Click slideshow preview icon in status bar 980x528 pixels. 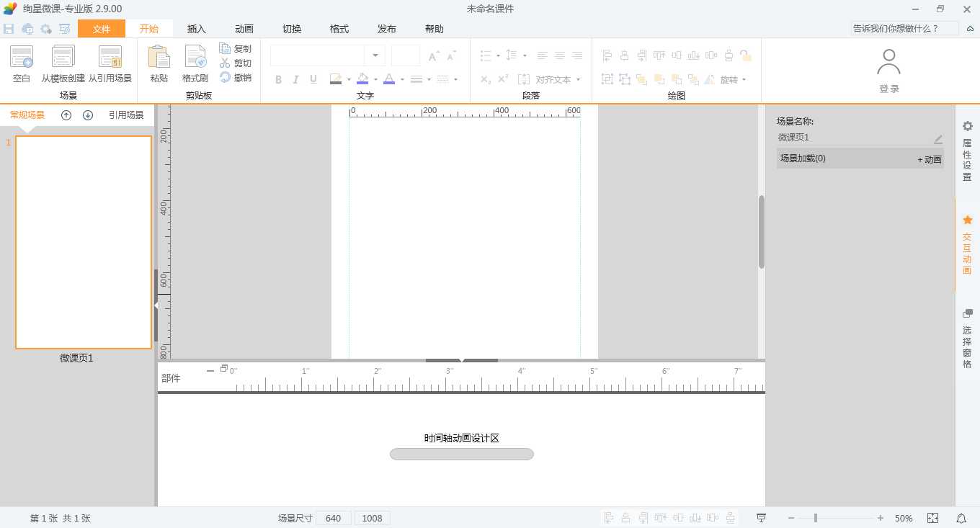click(762, 518)
